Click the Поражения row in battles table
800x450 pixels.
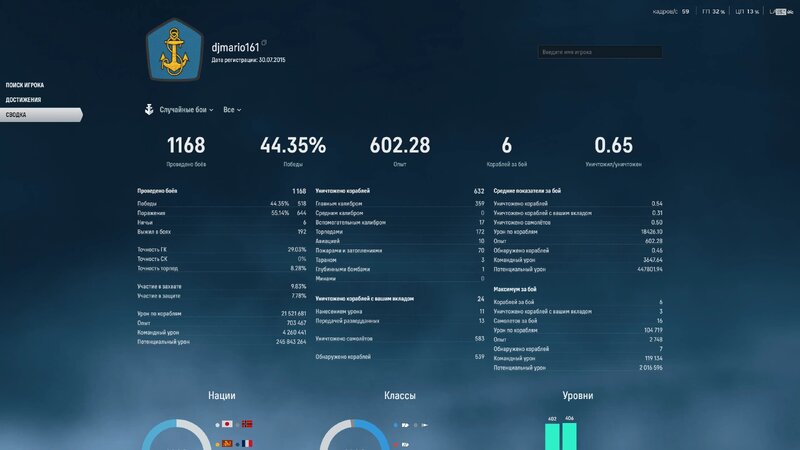(x=221, y=213)
